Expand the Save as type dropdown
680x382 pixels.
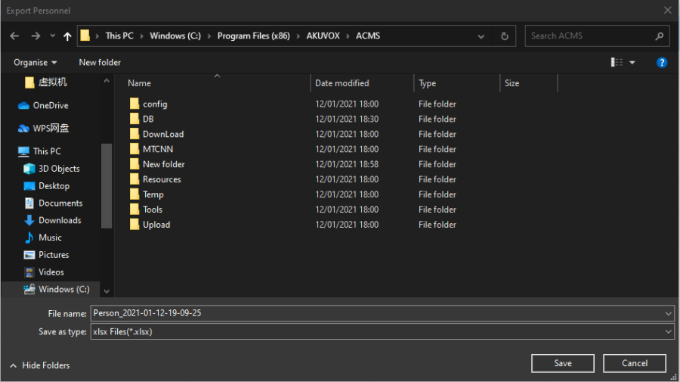[668, 332]
